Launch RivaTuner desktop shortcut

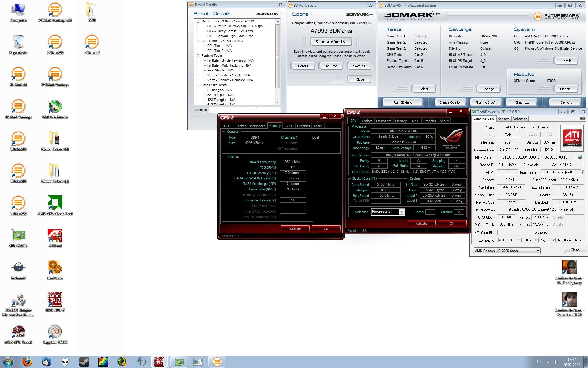(55, 270)
